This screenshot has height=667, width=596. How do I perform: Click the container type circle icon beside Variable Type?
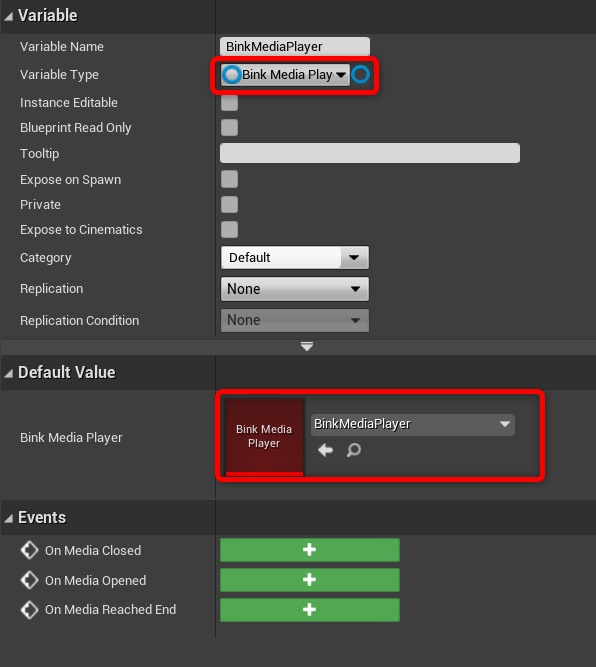coord(361,75)
